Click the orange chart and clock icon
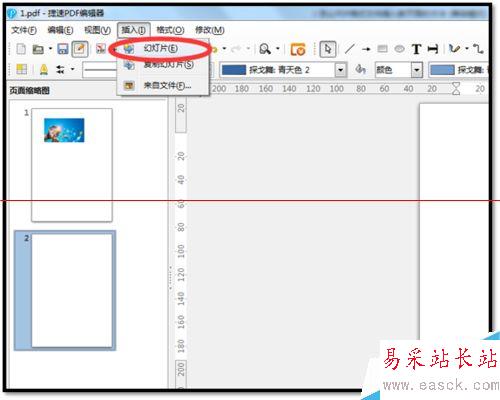500x400 pixels. tap(298, 49)
